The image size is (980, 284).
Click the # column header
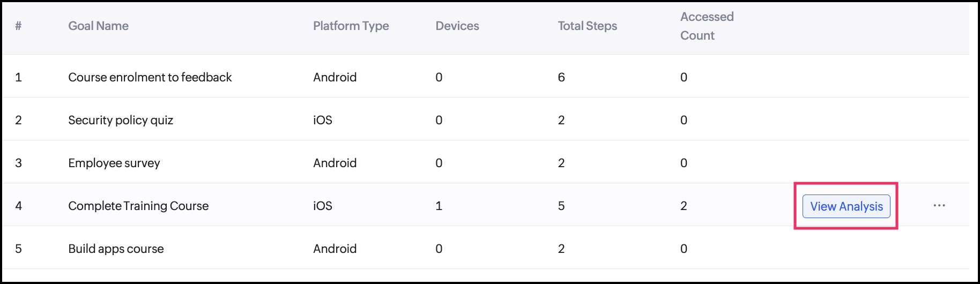click(18, 26)
